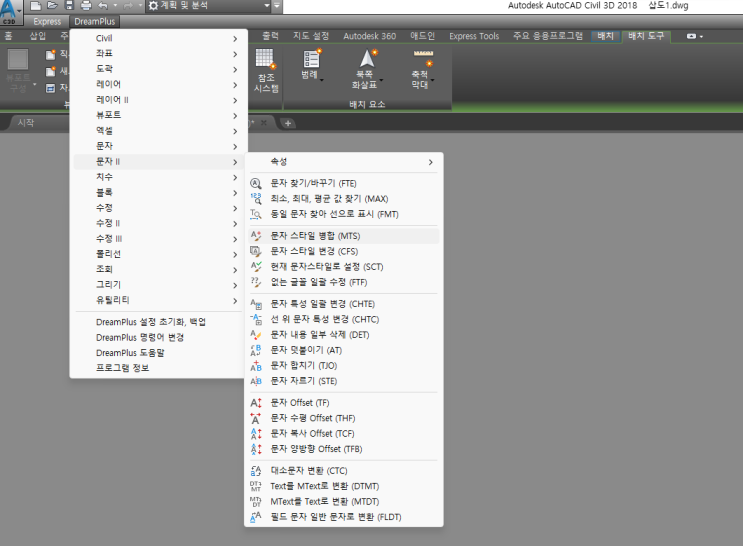Click the print icon in quick access toolbar
Viewport: 743px width, 546px height.
coord(86,6)
